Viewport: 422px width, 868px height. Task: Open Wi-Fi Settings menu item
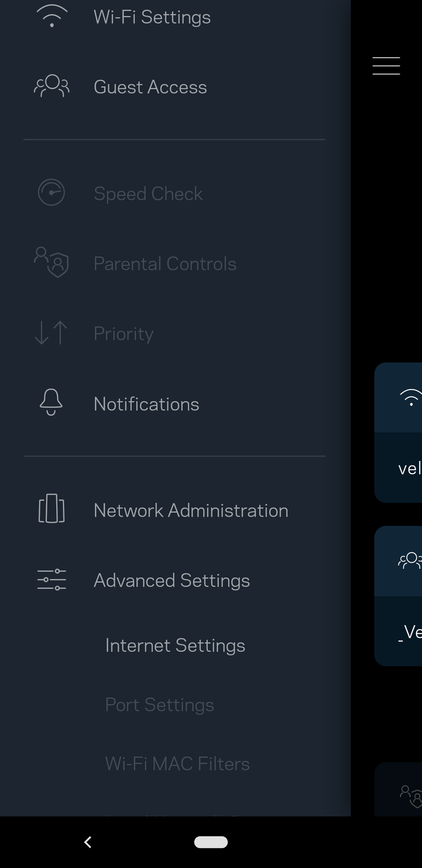[152, 17]
